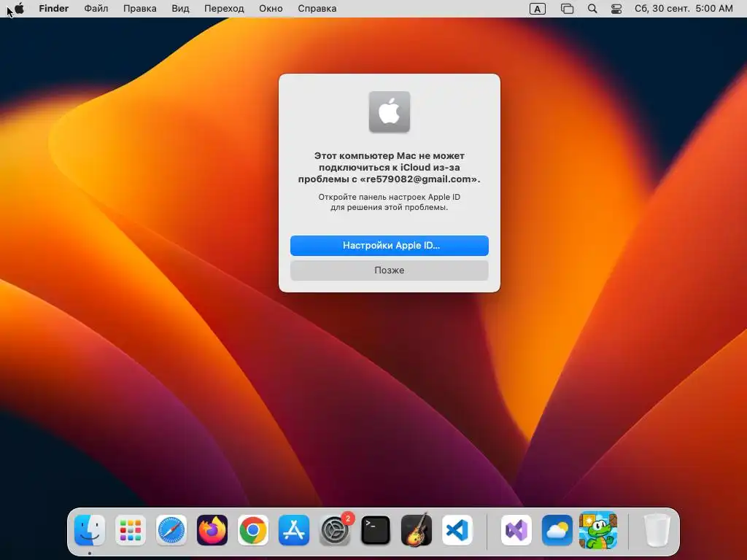
Task: Open Weather cloud app in Dock
Action: (x=557, y=529)
